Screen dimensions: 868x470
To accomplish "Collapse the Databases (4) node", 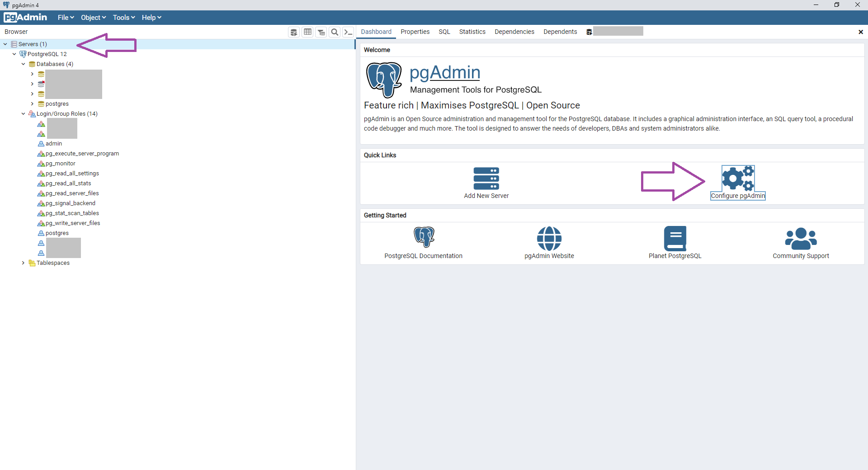I will click(23, 64).
